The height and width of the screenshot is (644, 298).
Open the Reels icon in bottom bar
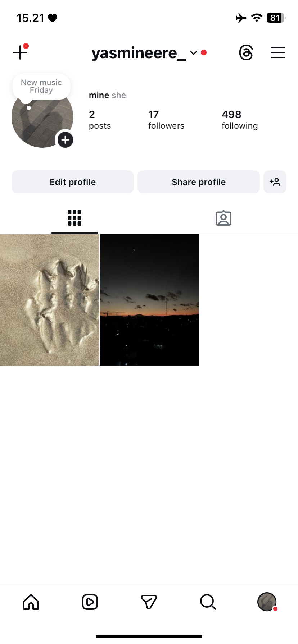click(90, 602)
